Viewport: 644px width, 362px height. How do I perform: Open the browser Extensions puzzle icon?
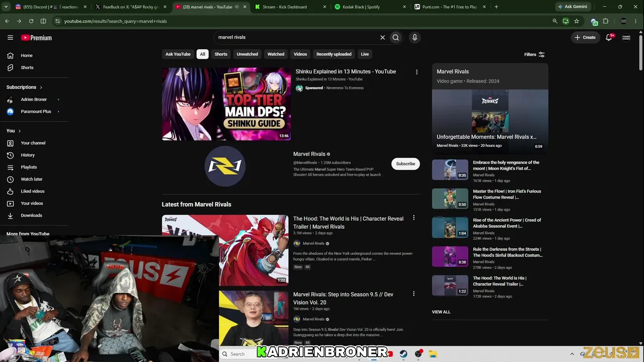(606, 21)
